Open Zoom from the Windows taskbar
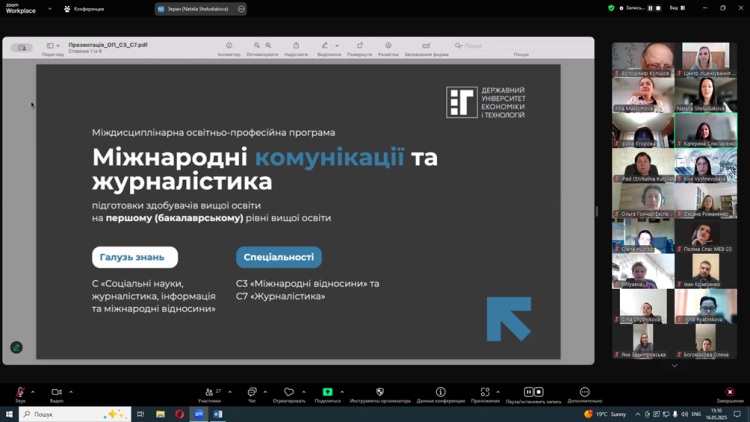The image size is (750, 422). coord(199,414)
